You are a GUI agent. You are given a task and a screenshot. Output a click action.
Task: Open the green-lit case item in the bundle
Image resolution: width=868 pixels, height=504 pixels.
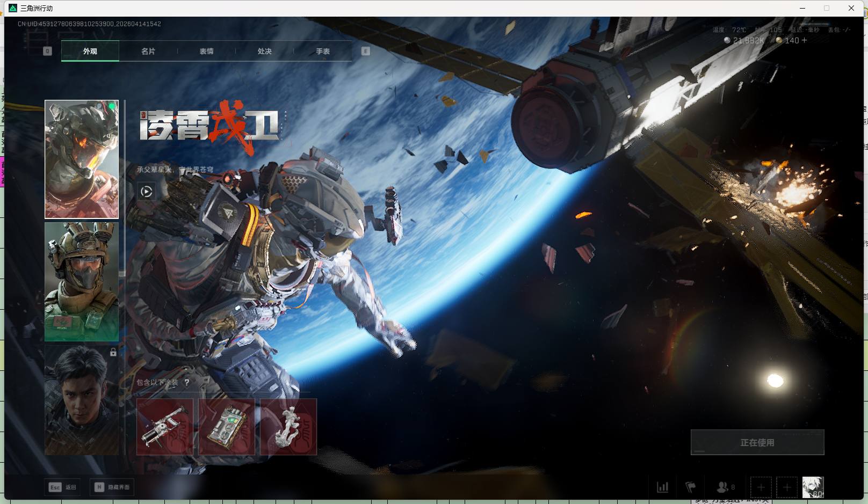coord(227,427)
